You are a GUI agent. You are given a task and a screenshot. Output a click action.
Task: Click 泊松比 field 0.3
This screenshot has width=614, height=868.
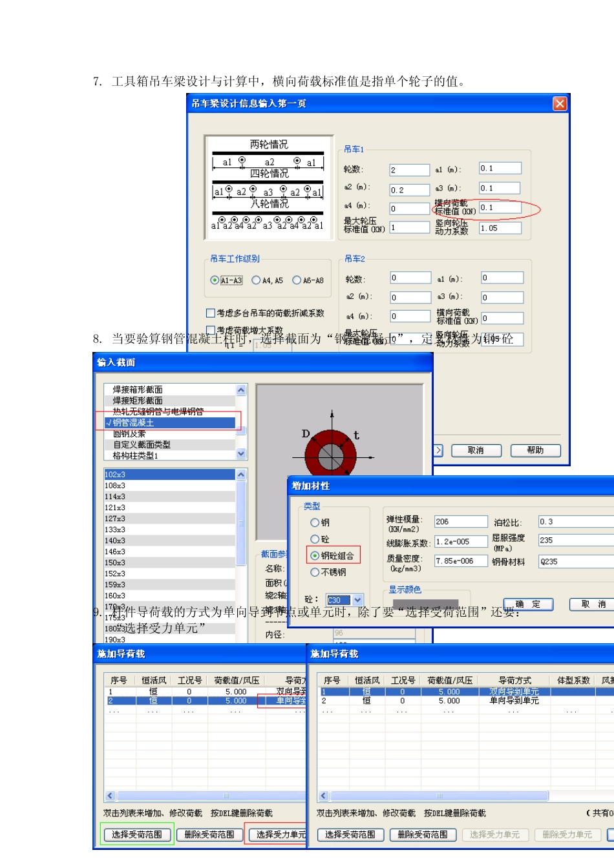(575, 522)
